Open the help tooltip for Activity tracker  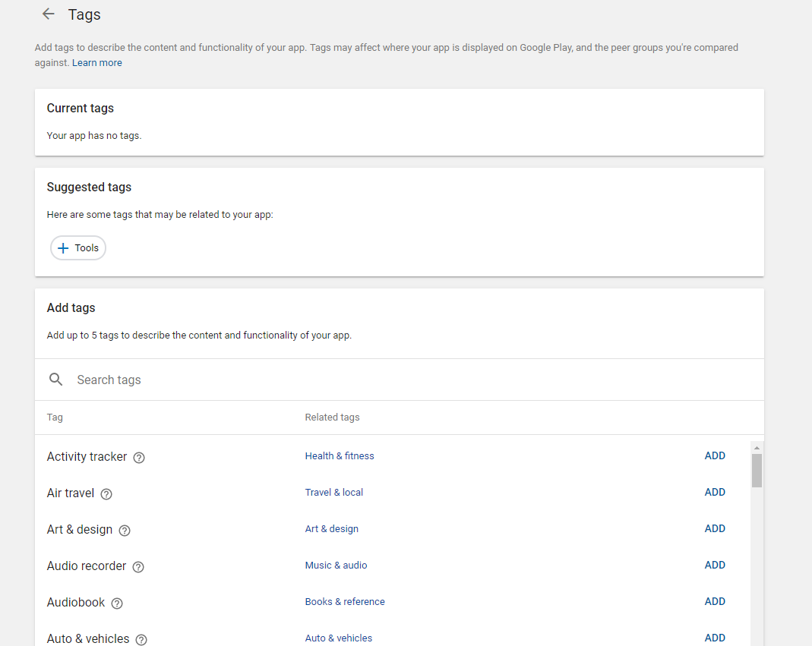[x=138, y=457]
